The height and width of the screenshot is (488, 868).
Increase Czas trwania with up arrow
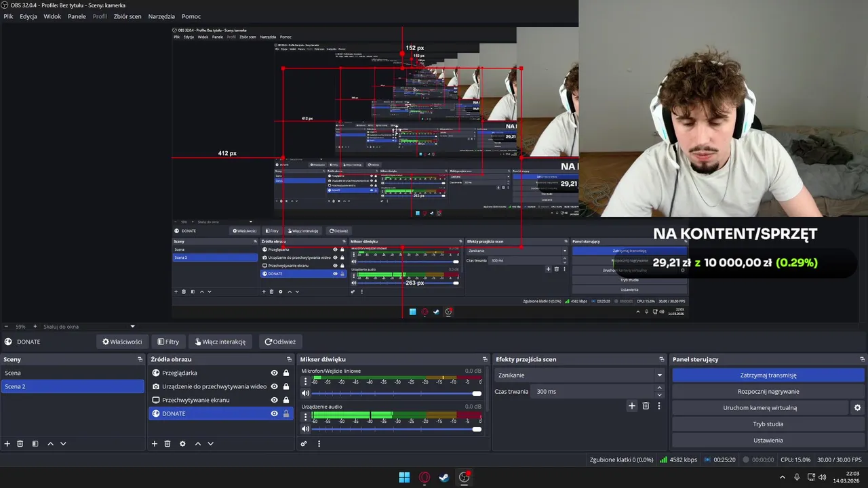pos(660,388)
